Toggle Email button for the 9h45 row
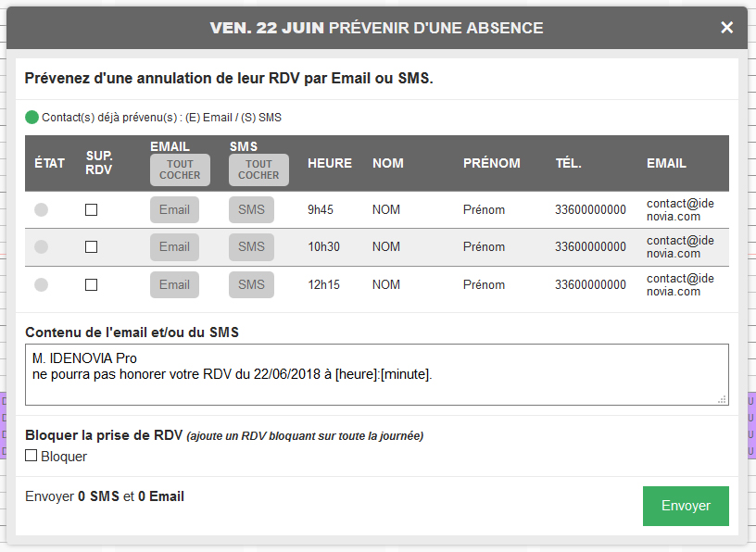 coord(174,209)
